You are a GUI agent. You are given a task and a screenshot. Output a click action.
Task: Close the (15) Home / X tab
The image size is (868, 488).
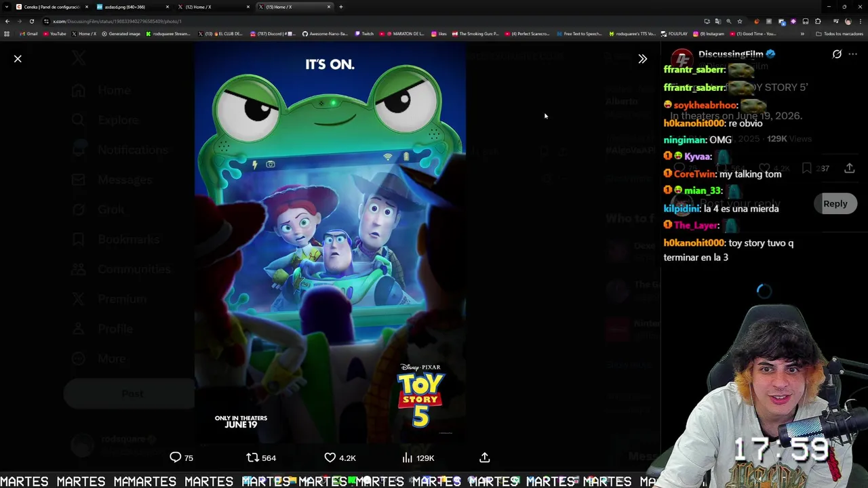329,7
